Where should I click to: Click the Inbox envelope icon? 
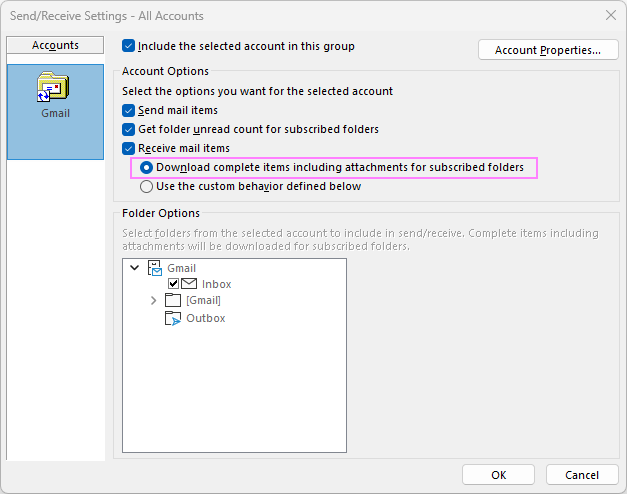pyautogui.click(x=189, y=284)
